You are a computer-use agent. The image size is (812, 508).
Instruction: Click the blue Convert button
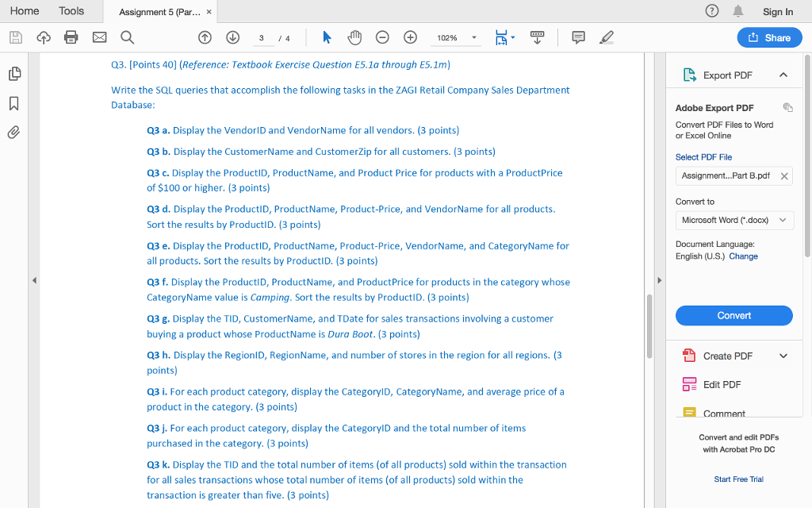coord(733,315)
